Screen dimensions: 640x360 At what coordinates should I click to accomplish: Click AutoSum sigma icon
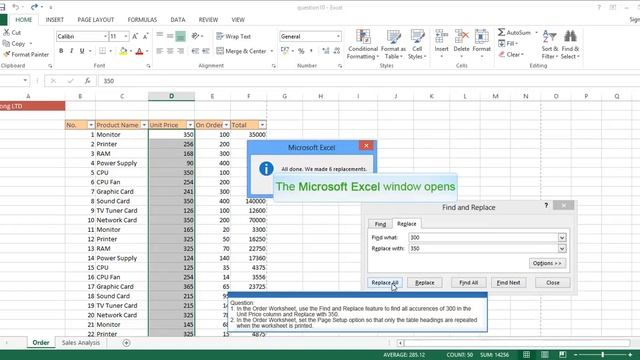tap(502, 32)
